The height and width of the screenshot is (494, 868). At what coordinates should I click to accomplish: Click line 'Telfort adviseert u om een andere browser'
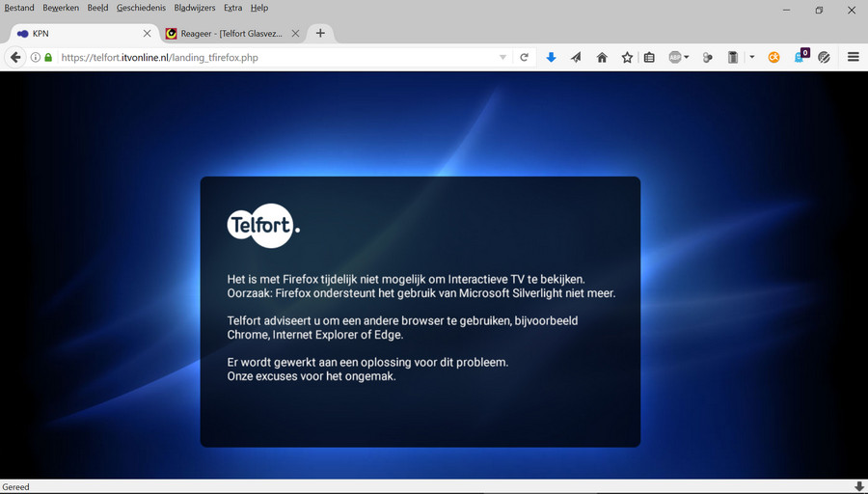point(402,320)
